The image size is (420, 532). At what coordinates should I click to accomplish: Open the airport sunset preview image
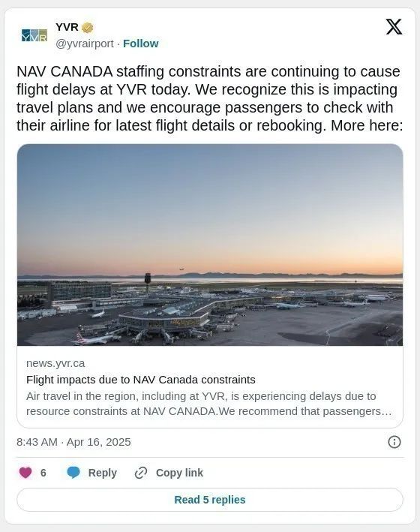(x=210, y=245)
